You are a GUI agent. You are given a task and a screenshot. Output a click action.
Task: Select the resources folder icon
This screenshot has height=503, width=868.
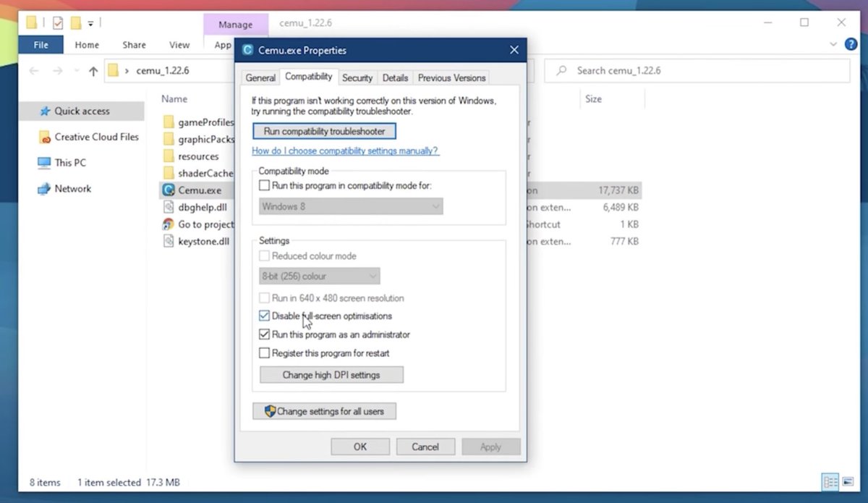tap(169, 156)
